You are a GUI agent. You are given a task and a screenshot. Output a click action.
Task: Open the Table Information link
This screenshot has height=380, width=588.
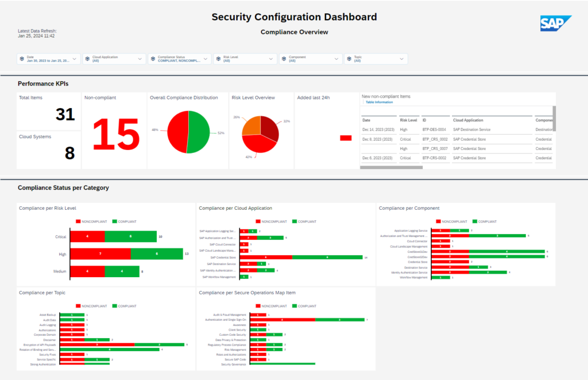tap(379, 102)
